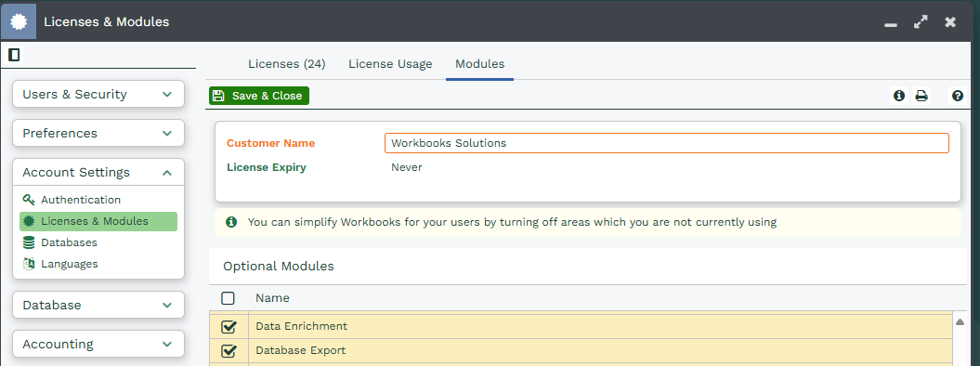Click the License Expiry value Never
Image resolution: width=980 pixels, height=366 pixels.
point(407,167)
